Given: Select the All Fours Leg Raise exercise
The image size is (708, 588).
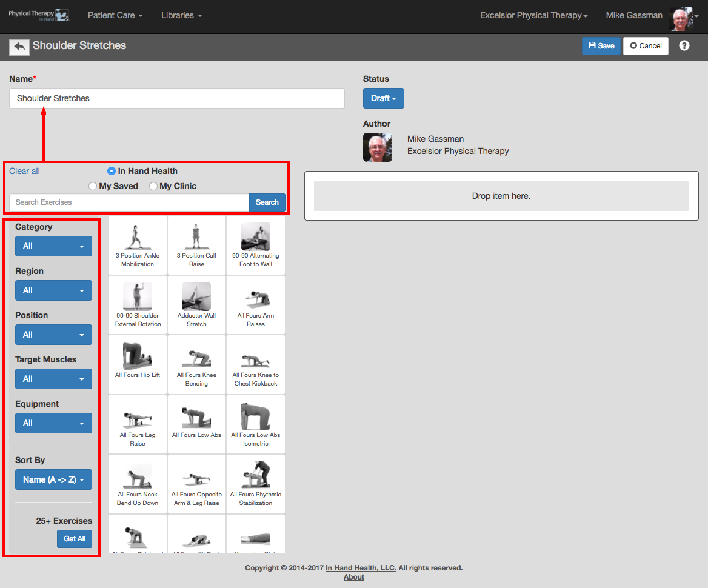Looking at the screenshot, I should pyautogui.click(x=137, y=424).
